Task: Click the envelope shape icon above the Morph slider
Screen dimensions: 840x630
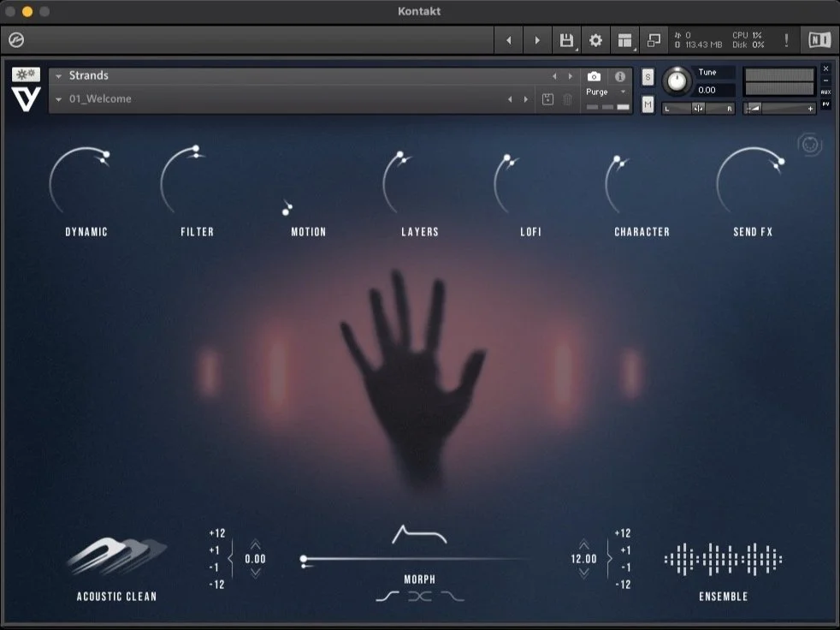Action: coord(419,535)
